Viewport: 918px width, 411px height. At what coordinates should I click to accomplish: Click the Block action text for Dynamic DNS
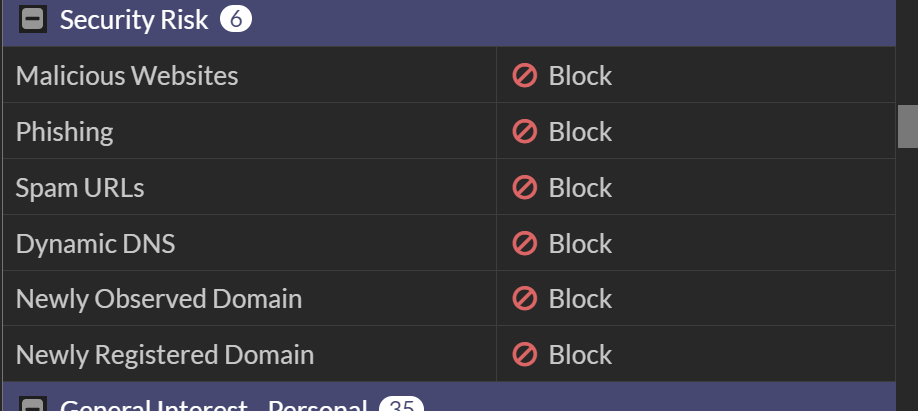tap(580, 244)
